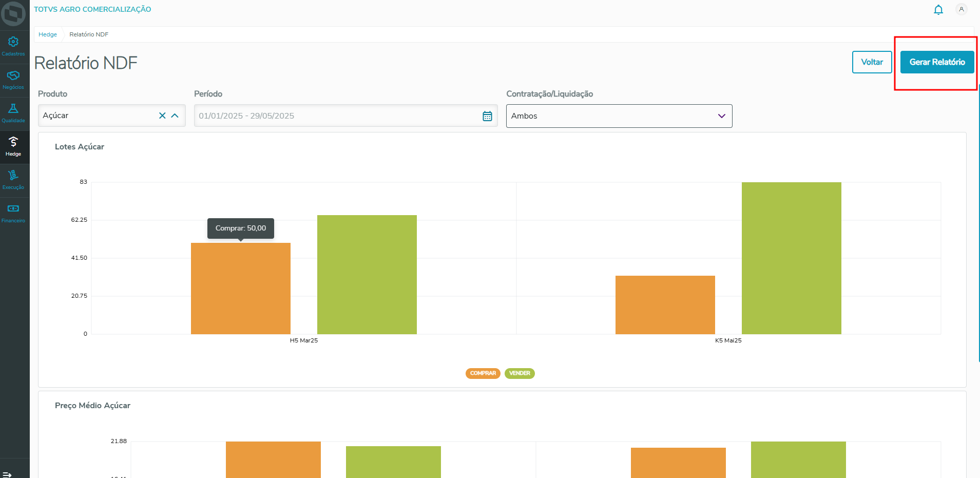
Task: Click the Relatório NDF page heading
Action: click(86, 63)
